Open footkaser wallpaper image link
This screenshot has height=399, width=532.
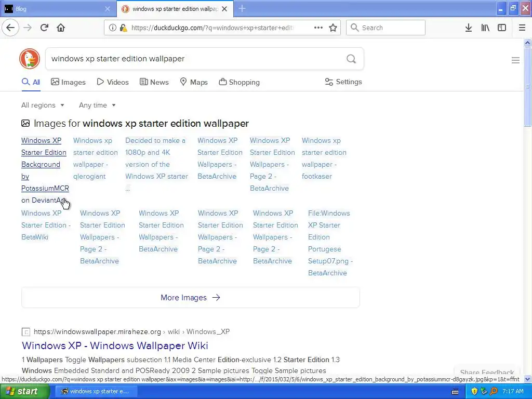pos(324,158)
